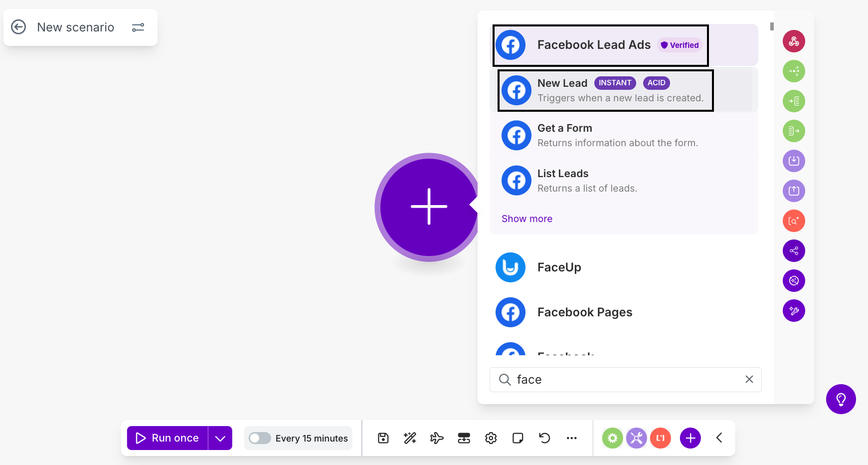Open the purple share-nodes sidebar icon
Screen dimensions: 868x465
(794, 250)
